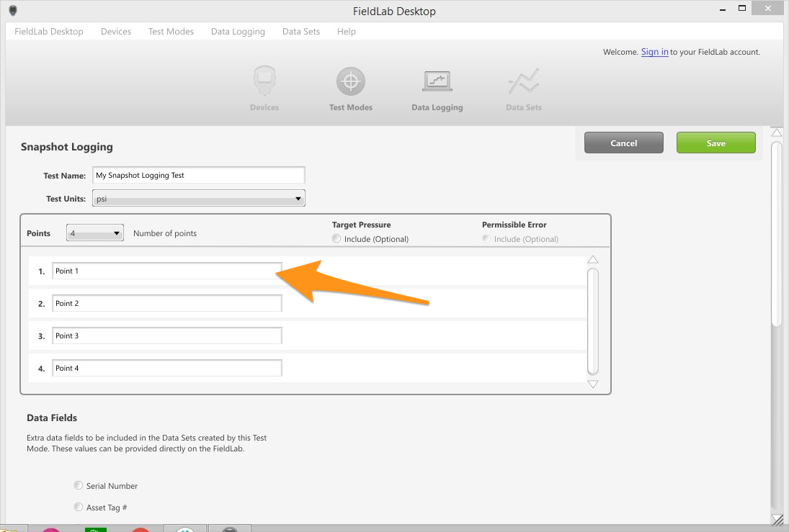Open the Data Logging menu
This screenshot has width=789, height=532.
(238, 31)
